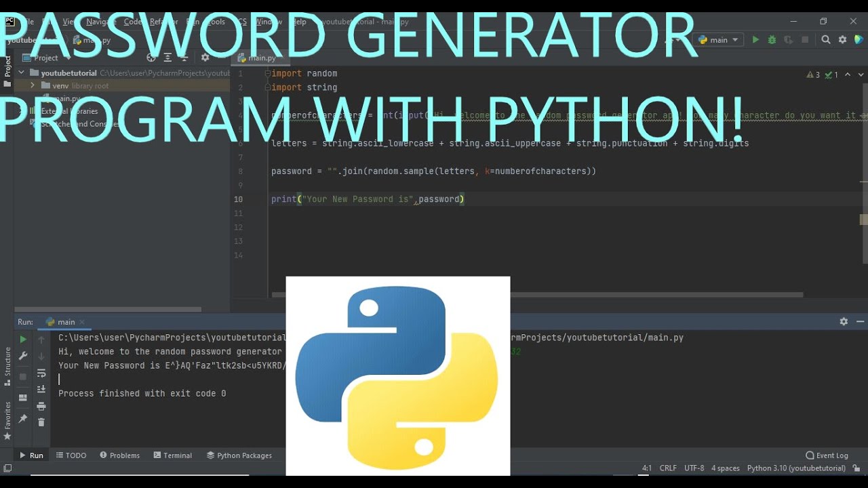The image size is (868, 488).
Task: Go to previous highlighted error arrow
Action: click(848, 75)
